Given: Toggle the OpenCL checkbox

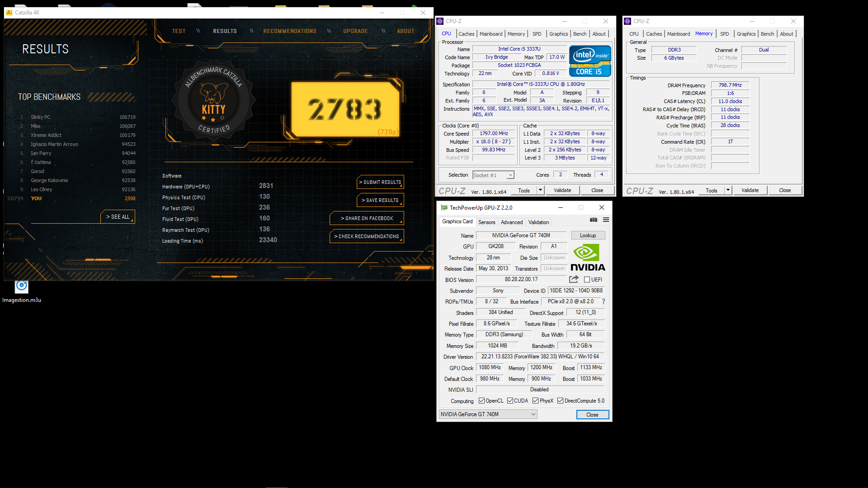Looking at the screenshot, I should [x=482, y=401].
